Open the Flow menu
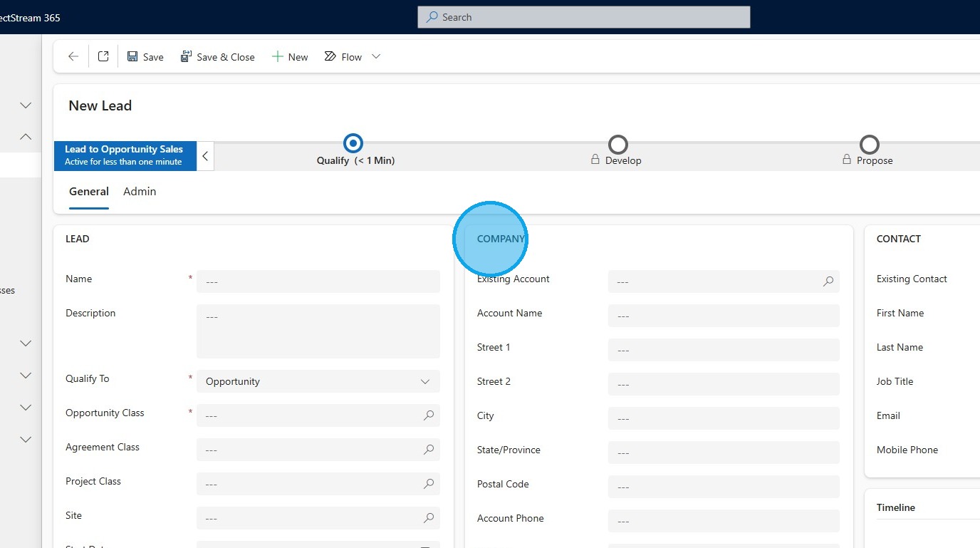Viewport: 980px width, 548px height. pos(343,57)
